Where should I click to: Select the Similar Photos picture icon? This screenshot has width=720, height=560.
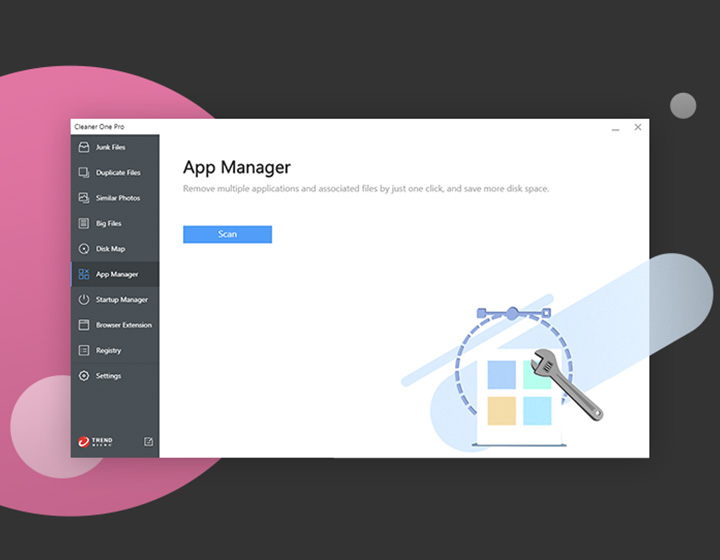pyautogui.click(x=85, y=198)
